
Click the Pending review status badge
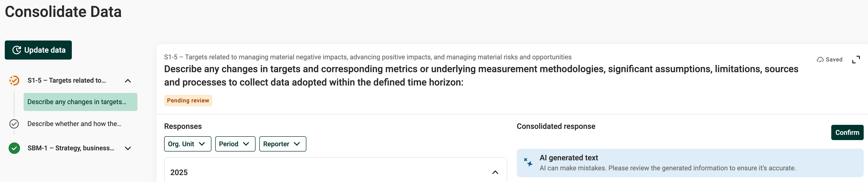[188, 101]
